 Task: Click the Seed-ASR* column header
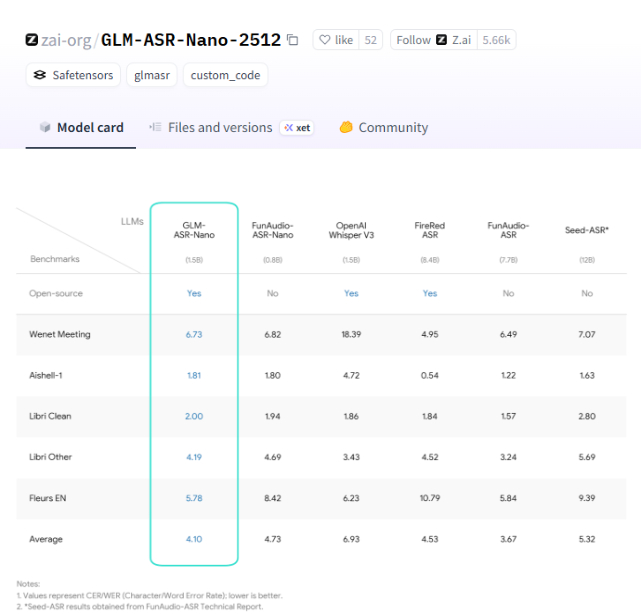coord(587,232)
